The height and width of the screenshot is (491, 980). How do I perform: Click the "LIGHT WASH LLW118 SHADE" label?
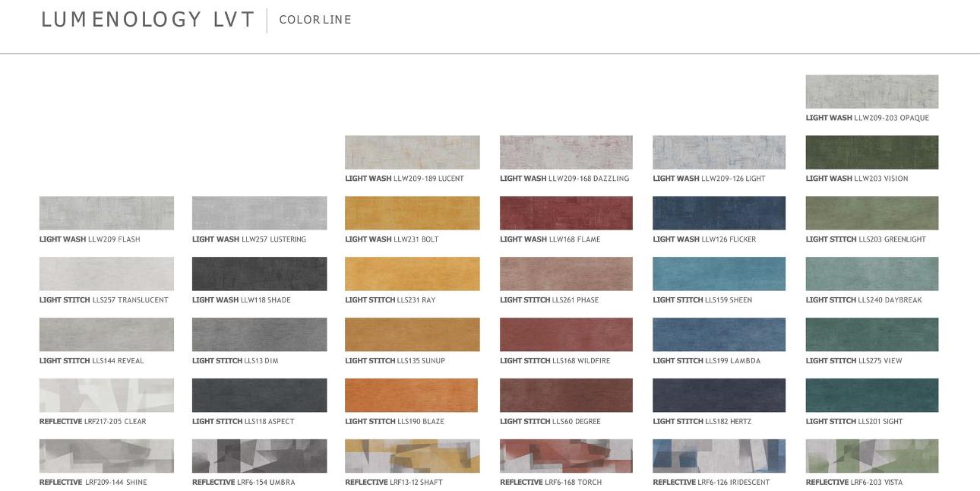[x=242, y=300]
